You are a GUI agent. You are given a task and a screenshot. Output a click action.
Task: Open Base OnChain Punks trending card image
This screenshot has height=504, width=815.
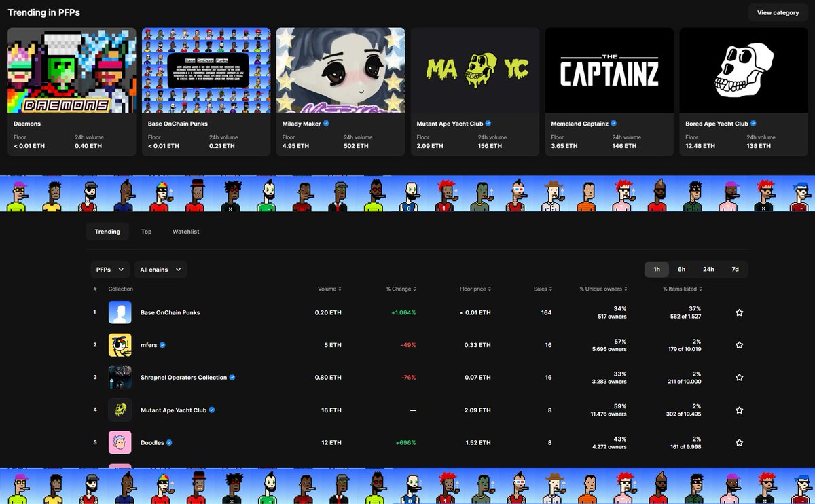coord(206,70)
